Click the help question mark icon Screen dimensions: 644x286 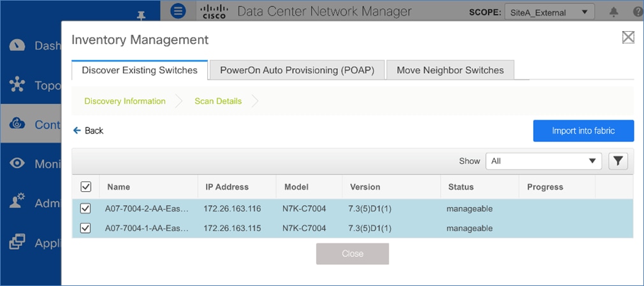[638, 12]
